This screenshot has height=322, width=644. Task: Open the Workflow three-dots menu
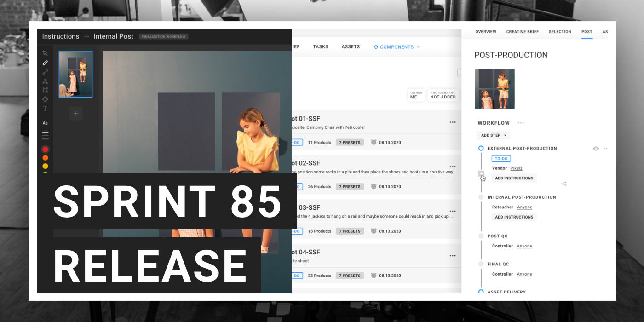tap(521, 123)
